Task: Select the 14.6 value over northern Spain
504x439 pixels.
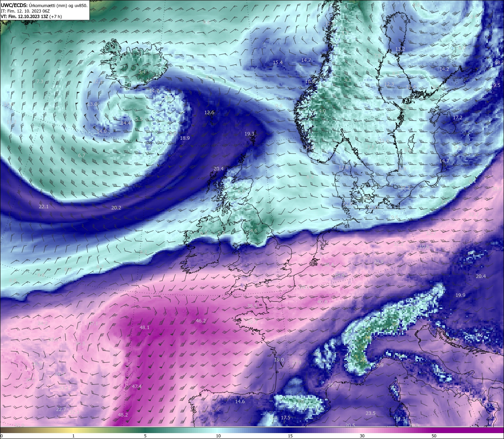Action: 240,402
